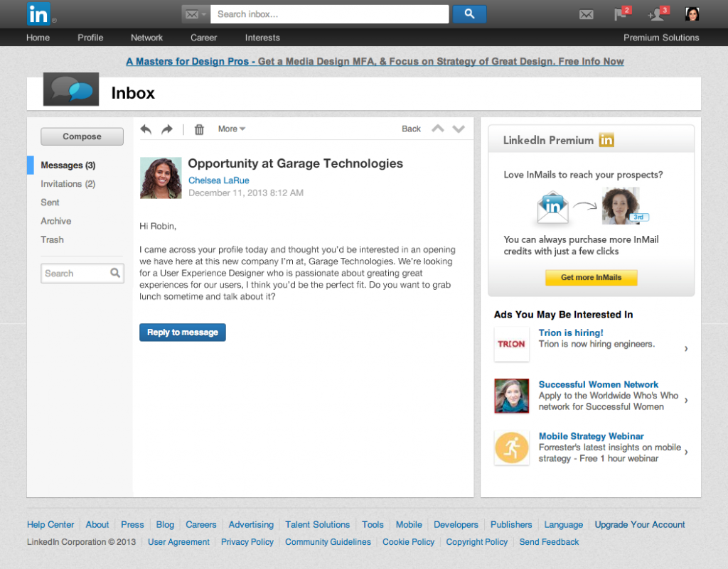Expand the Successful Women Network ad arrow
The height and width of the screenshot is (569, 728).
(x=686, y=400)
